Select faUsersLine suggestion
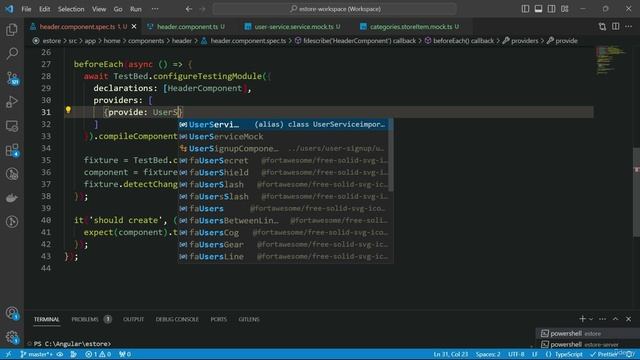 pos(284,256)
